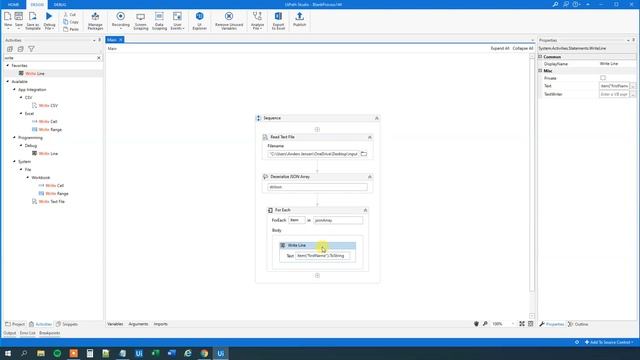Click the Save as Template icon

(x=33, y=17)
